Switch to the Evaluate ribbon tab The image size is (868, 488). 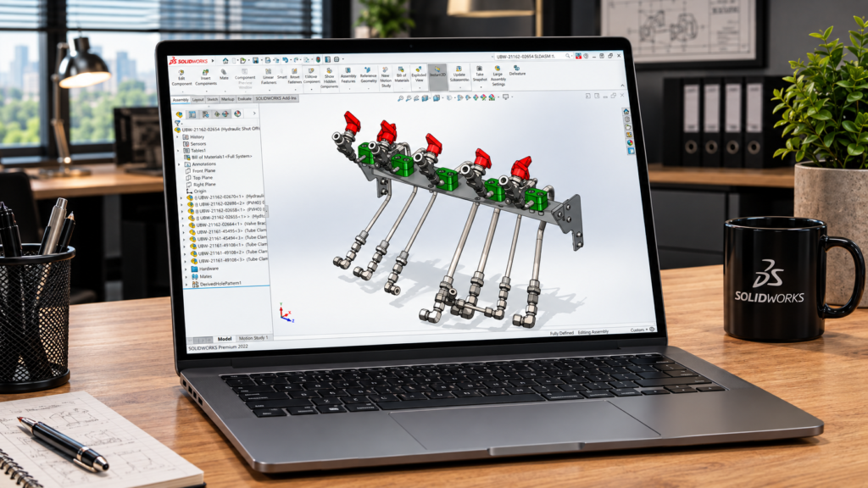[x=245, y=99]
